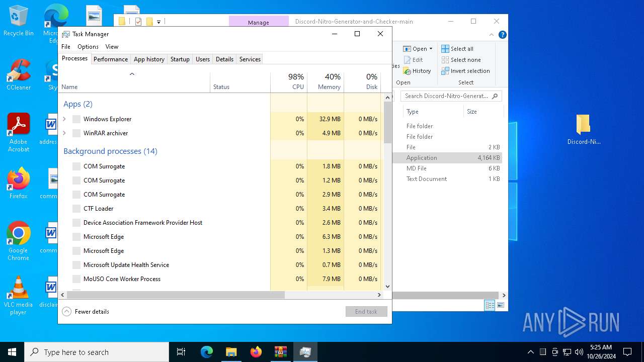Open the Options menu in Task Manager
The height and width of the screenshot is (362, 644).
pos(88,47)
